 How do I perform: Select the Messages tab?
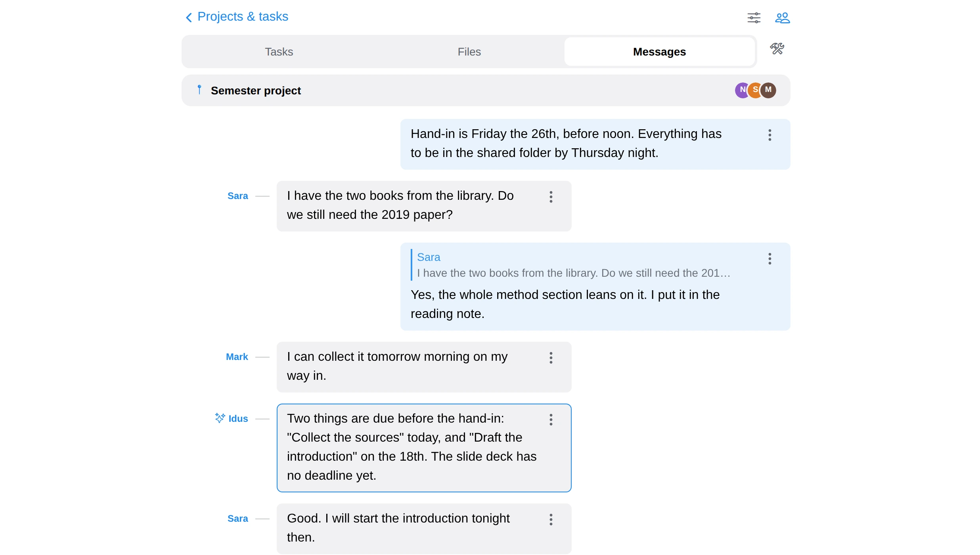click(659, 52)
